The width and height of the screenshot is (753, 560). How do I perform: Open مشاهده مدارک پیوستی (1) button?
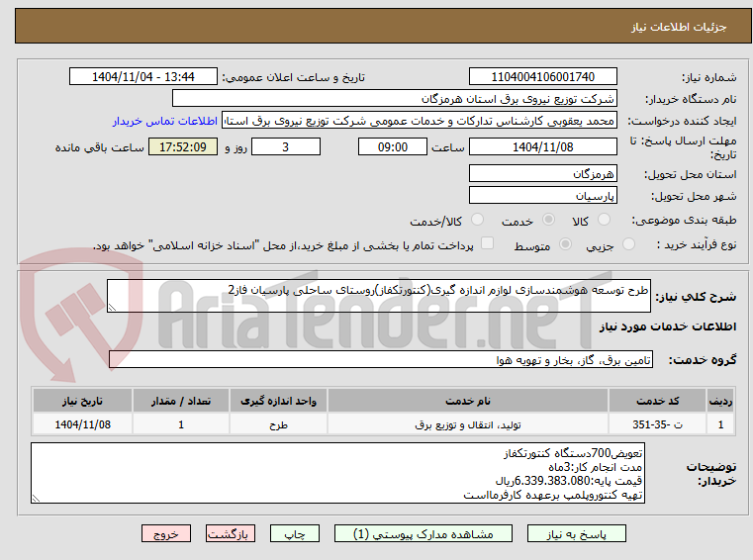(x=424, y=533)
